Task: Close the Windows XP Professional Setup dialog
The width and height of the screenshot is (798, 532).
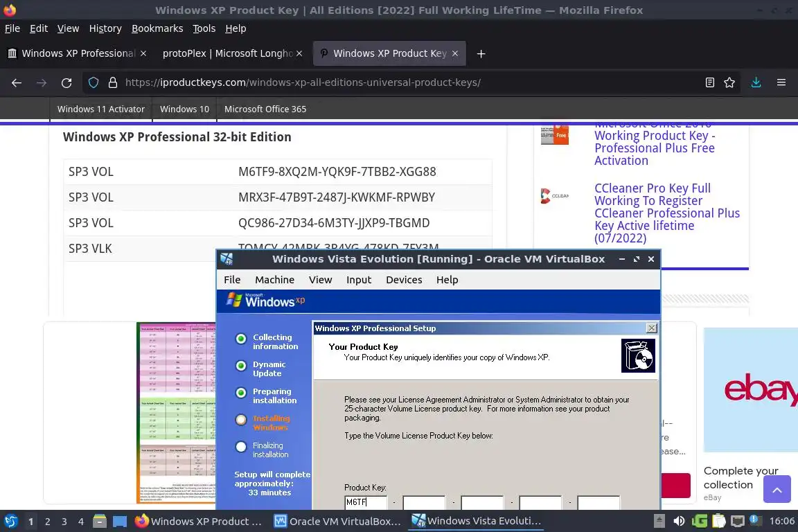Action: (651, 328)
